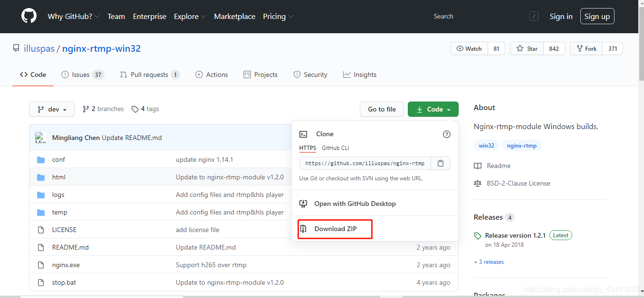Select the HTTPS clone URL field
This screenshot has height=298, width=644.
(x=365, y=163)
